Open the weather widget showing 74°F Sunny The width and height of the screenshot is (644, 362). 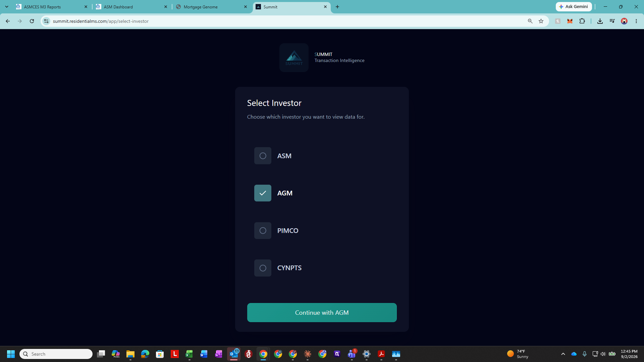518,354
